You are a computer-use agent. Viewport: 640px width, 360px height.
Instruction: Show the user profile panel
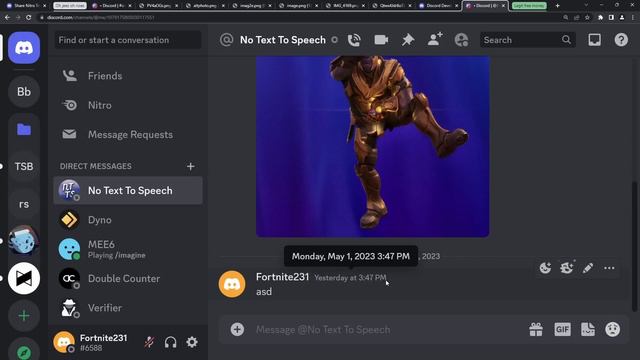(x=462, y=40)
